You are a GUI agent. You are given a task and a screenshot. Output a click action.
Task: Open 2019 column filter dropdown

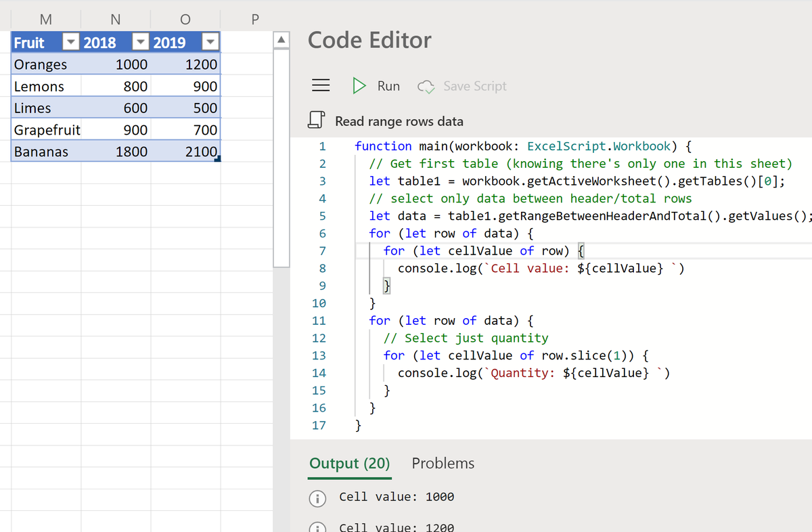coord(210,43)
